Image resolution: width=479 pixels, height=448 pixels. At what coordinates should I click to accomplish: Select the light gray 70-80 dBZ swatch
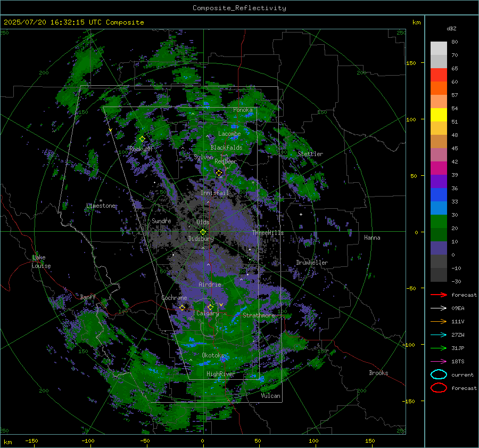pyautogui.click(x=439, y=48)
